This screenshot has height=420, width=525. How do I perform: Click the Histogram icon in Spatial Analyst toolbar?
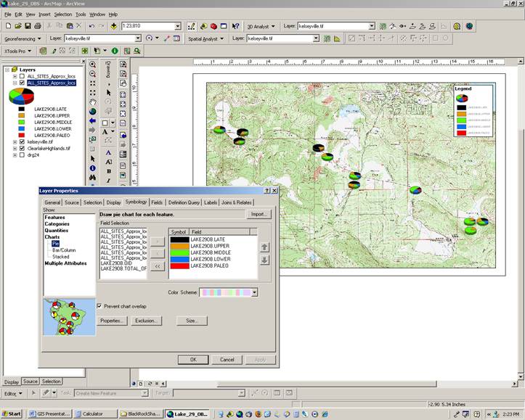click(337, 38)
